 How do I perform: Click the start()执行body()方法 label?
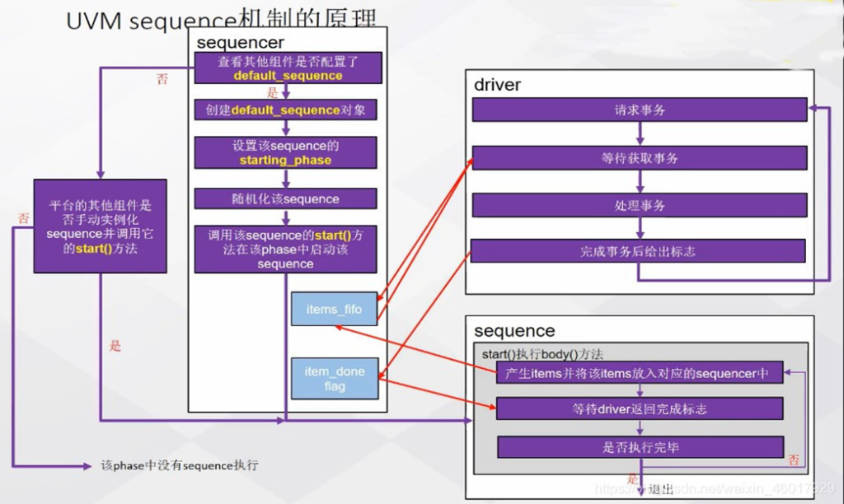click(542, 354)
